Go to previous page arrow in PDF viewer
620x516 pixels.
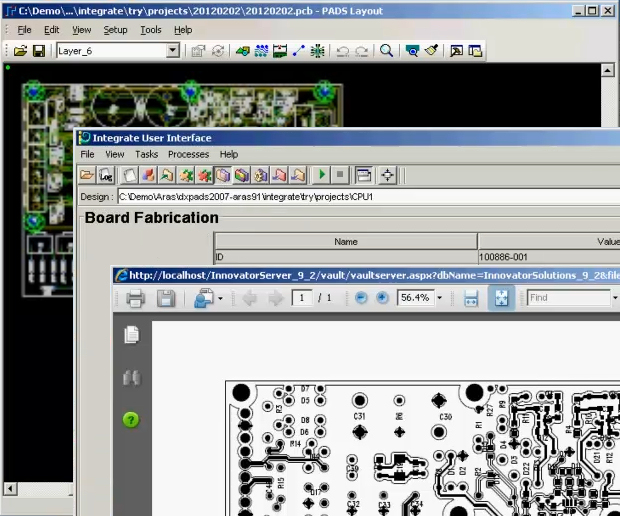tap(250, 298)
